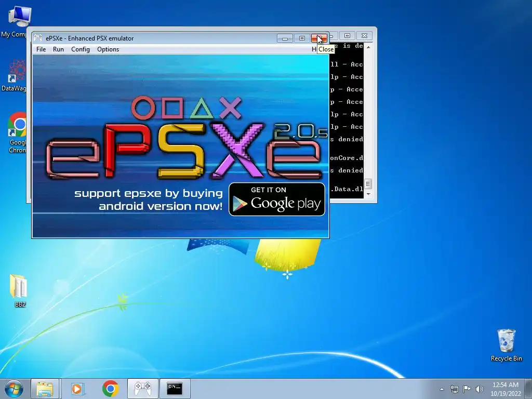This screenshot has width=532, height=399.
Task: Maximize the console window behind ePSXe
Action: tap(347, 36)
